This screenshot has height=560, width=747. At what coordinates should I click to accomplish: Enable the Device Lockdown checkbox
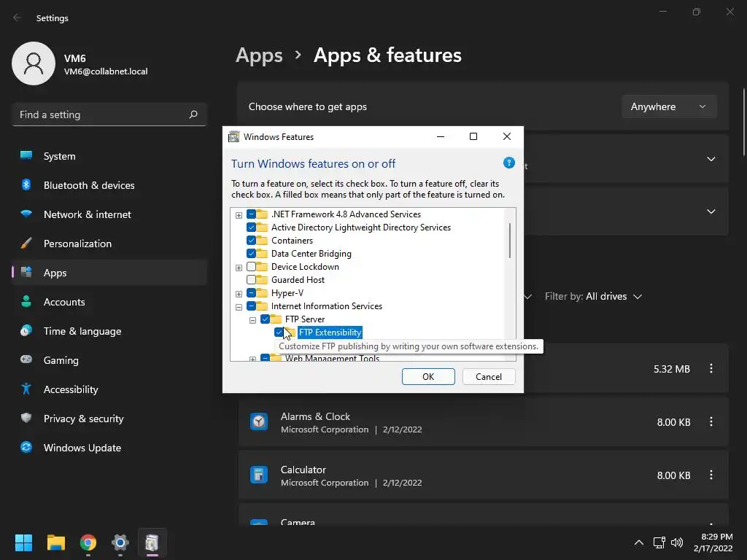[251, 267]
